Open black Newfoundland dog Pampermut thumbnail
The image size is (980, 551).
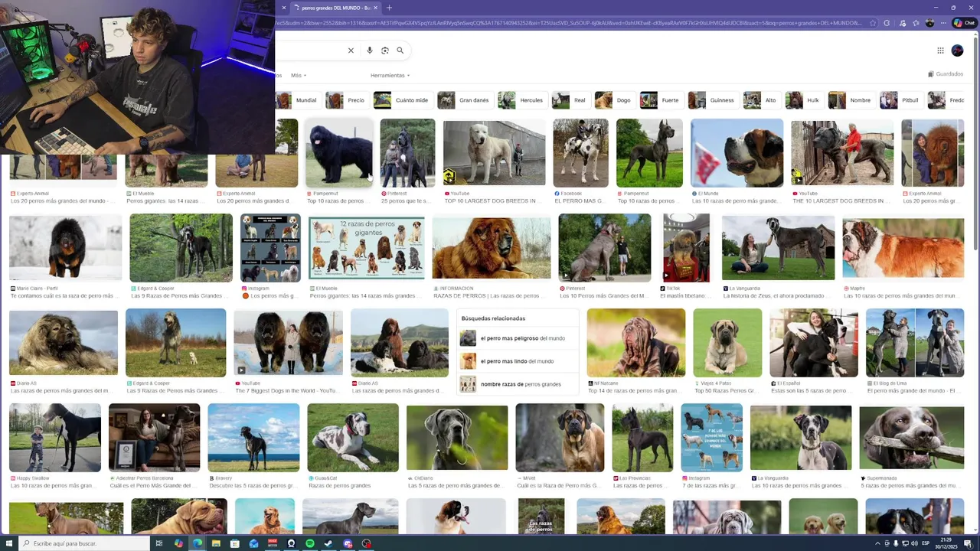338,153
